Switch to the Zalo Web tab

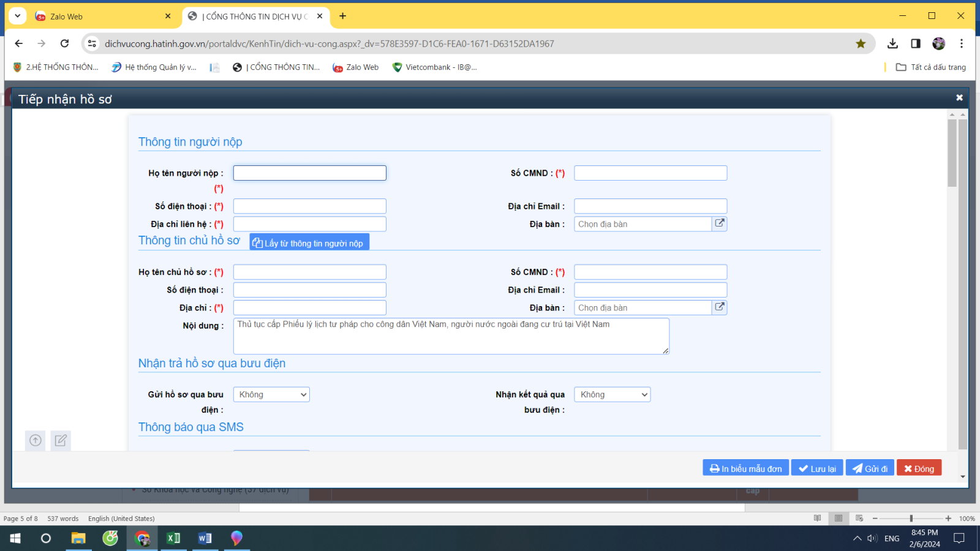point(98,17)
